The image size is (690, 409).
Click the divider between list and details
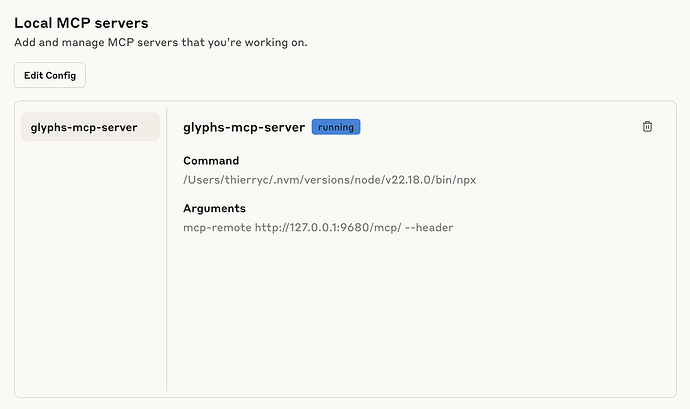click(167, 250)
